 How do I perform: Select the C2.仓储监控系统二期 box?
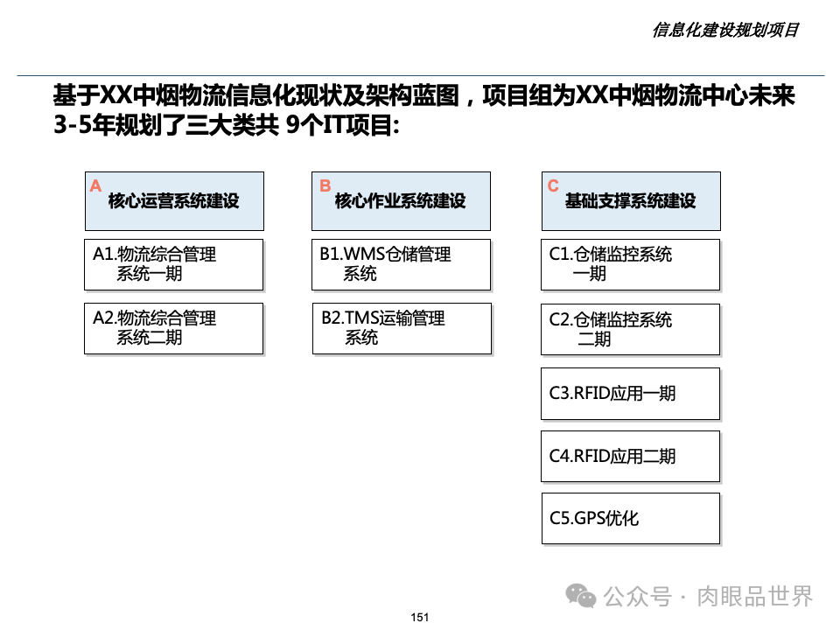pos(630,330)
